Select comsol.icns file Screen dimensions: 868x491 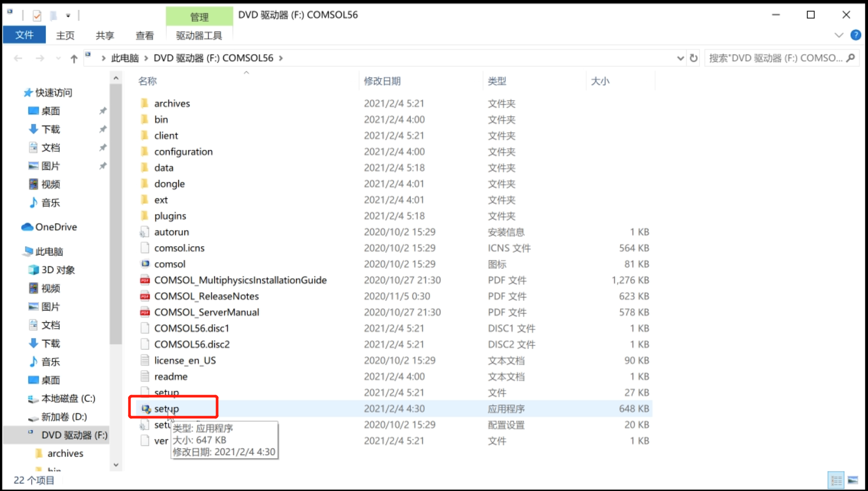pos(179,248)
